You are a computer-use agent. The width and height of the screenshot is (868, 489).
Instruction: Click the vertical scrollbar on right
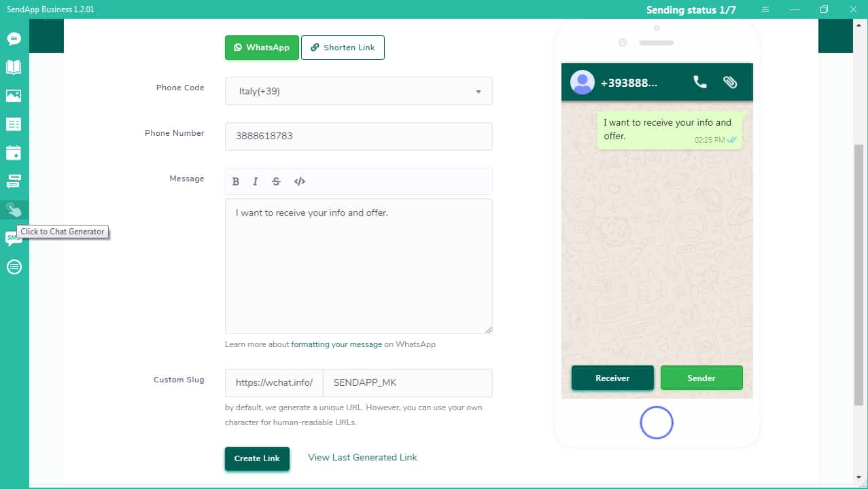click(858, 272)
